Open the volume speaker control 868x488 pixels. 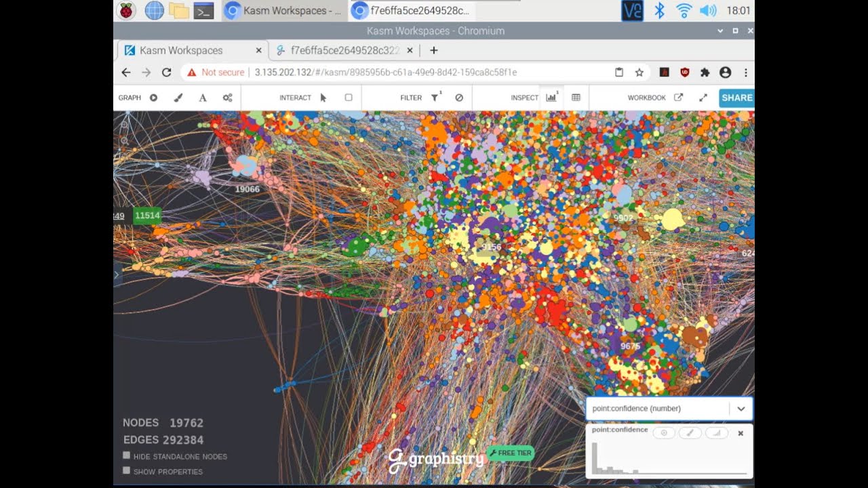click(x=708, y=10)
